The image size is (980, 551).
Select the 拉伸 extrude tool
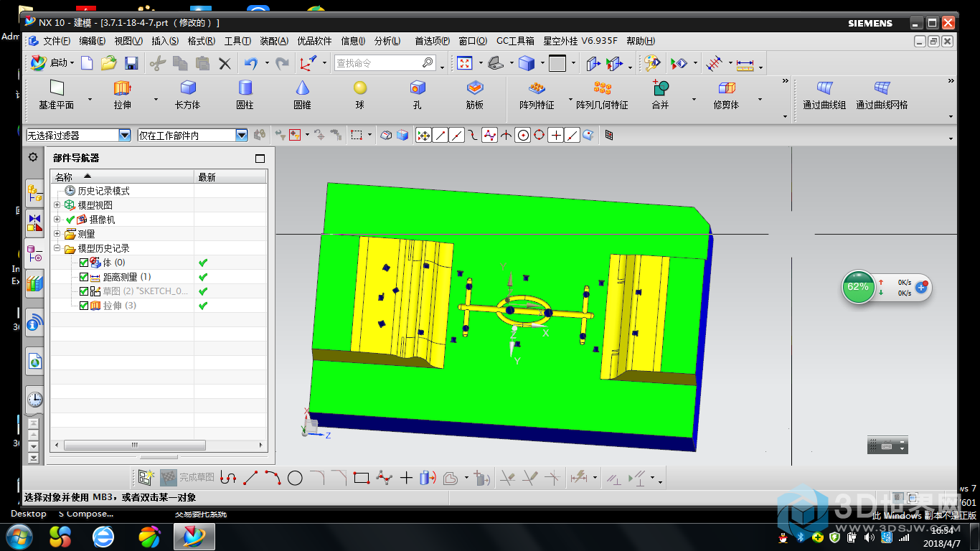pyautogui.click(x=123, y=95)
